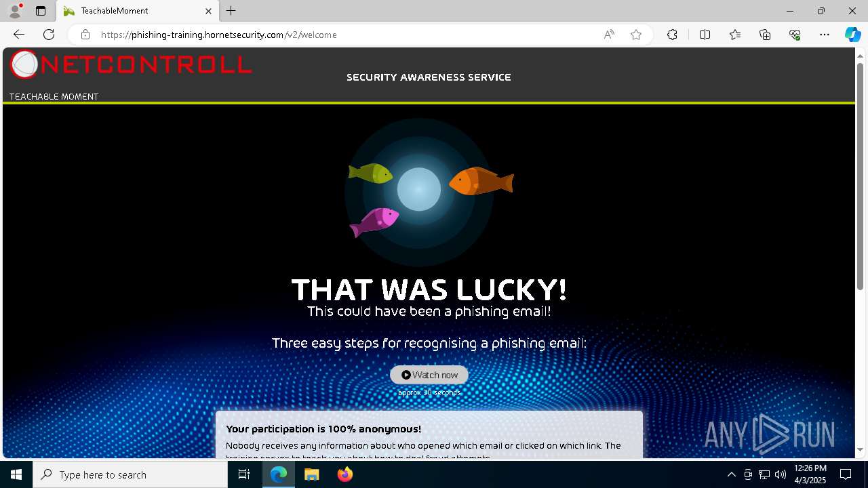Viewport: 868px width, 488px height.
Task: Open browser Extensions icon
Action: pyautogui.click(x=672, y=35)
